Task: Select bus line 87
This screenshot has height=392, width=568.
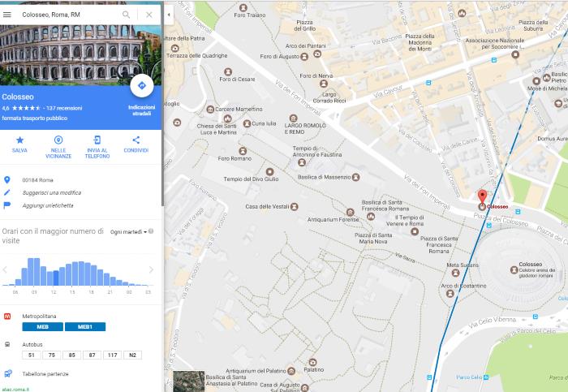Action: [92, 355]
